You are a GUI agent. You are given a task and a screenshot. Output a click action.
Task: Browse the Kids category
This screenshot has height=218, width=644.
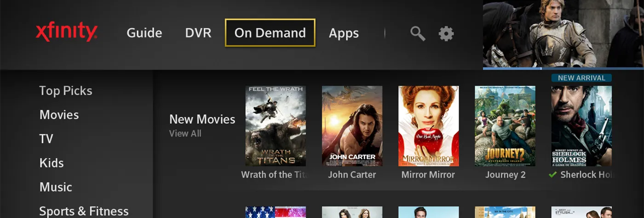[52, 163]
